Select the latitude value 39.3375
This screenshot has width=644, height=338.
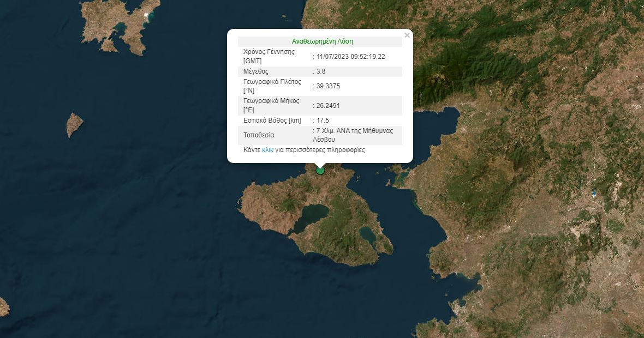pos(328,86)
